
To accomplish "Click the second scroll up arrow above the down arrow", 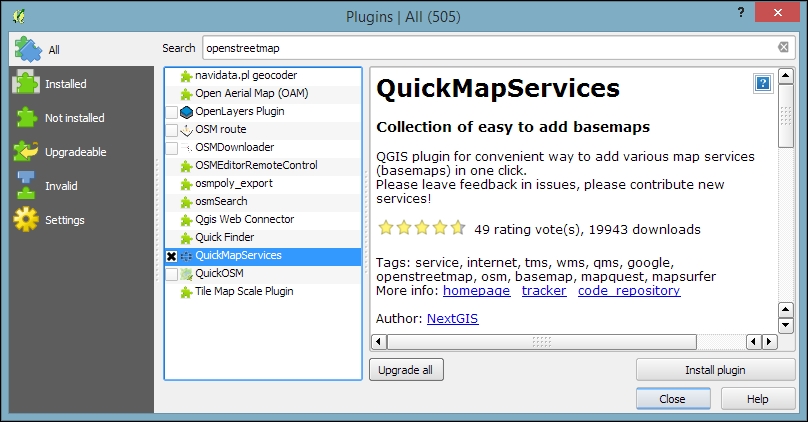I will (785, 310).
